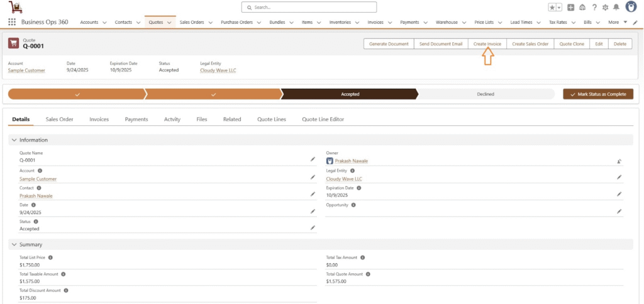This screenshot has width=644, height=304.
Task: Click in the global Search field
Action: pos(309,8)
